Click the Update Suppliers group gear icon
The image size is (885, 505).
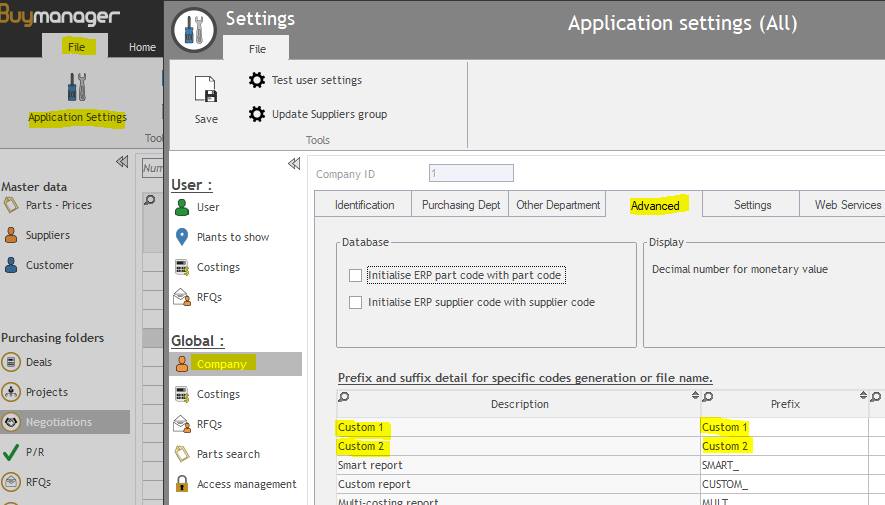coord(257,114)
